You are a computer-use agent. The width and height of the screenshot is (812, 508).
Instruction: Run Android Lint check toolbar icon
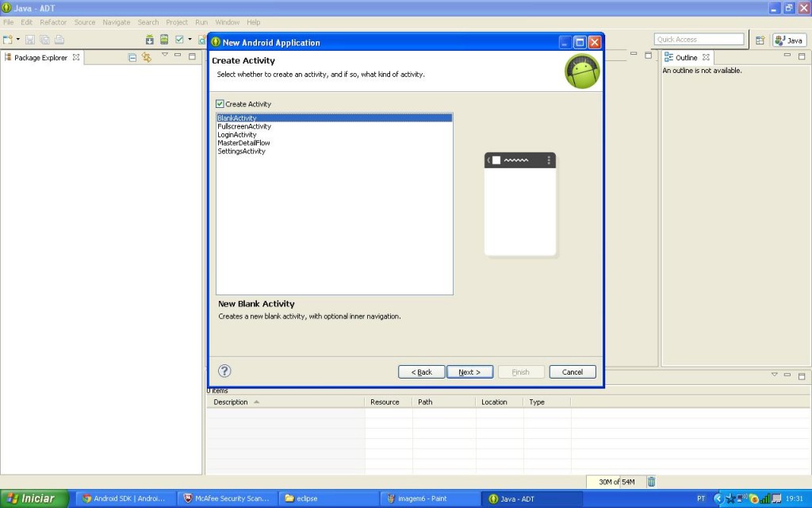click(x=179, y=40)
